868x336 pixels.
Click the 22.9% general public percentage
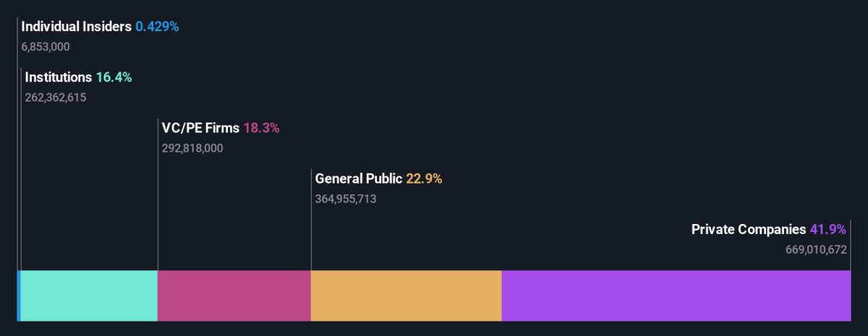424,178
